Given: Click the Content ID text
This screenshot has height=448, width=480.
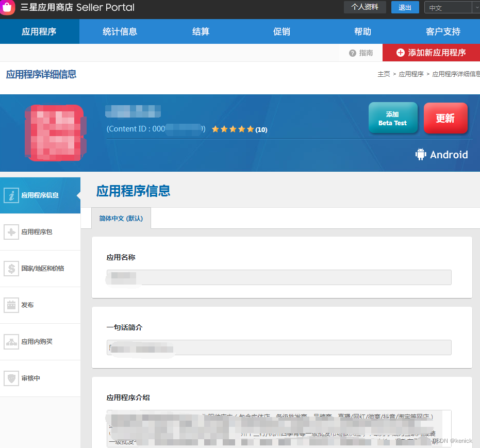Looking at the screenshot, I should coord(156,129).
